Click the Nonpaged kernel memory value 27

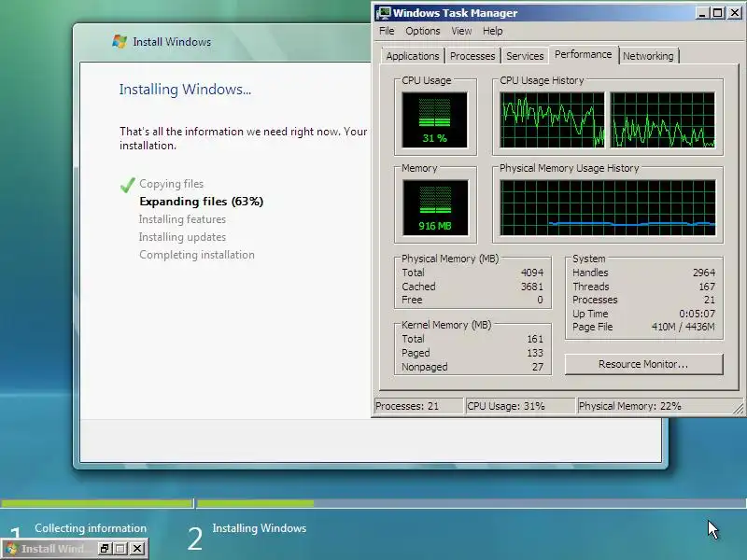pyautogui.click(x=538, y=367)
